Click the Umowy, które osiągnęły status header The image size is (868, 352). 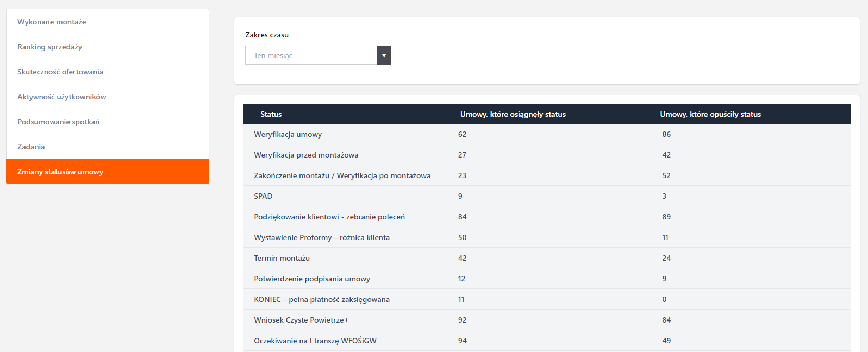(x=513, y=114)
